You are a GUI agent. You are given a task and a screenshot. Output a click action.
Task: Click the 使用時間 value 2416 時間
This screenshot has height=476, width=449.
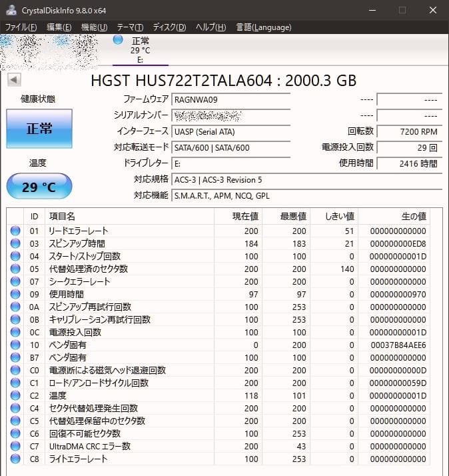409,164
